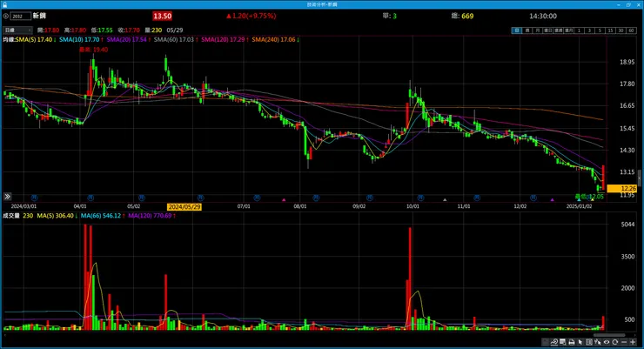
Task: Click the magenta triangle marker before 08/01
Action: point(284,199)
